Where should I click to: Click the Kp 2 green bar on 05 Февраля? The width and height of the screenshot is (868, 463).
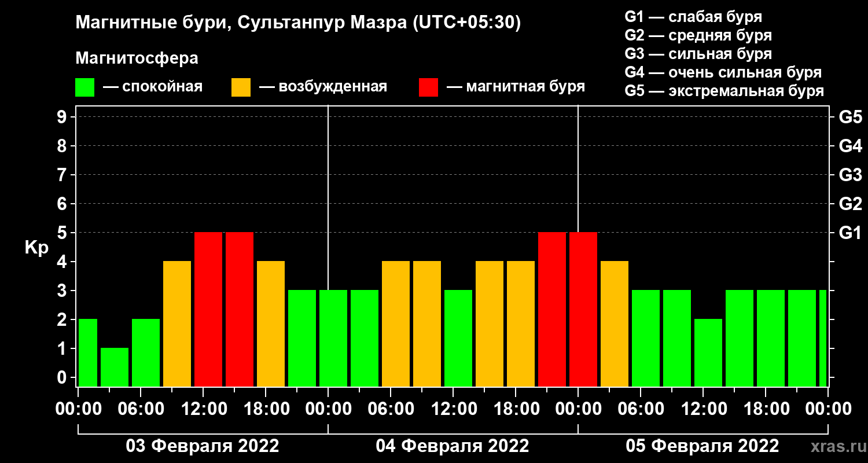pos(708,353)
